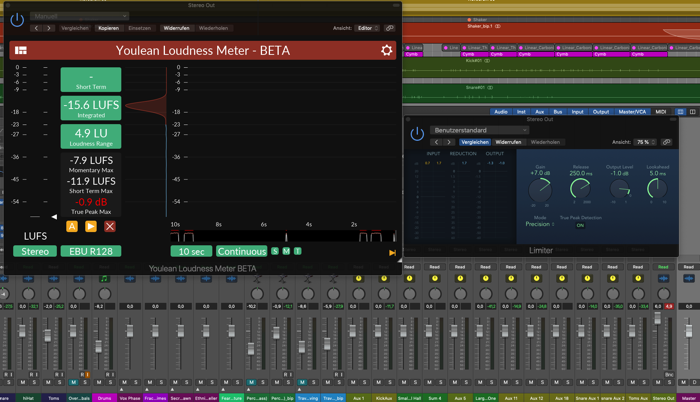700x402 pixels.
Task: Click Vergleichen in the Limiter plugin header
Action: pos(475,142)
